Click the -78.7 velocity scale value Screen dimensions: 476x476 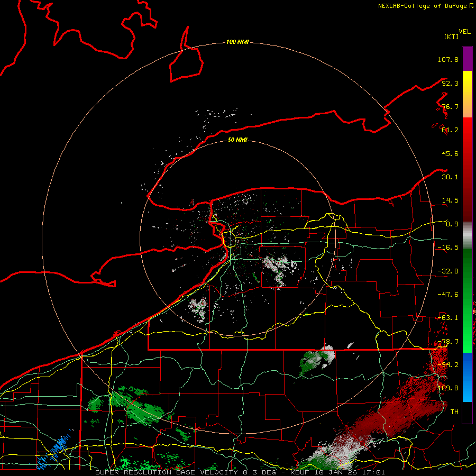[448, 342]
